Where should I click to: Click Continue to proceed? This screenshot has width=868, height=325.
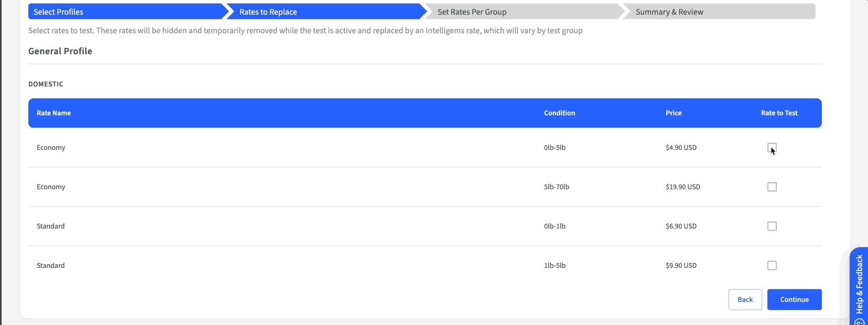tap(794, 300)
